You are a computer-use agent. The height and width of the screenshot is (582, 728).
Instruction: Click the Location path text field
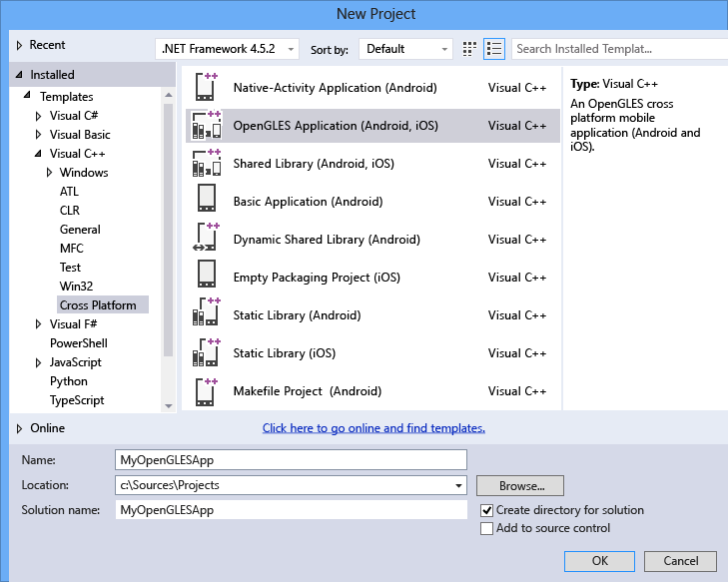pyautogui.click(x=284, y=485)
